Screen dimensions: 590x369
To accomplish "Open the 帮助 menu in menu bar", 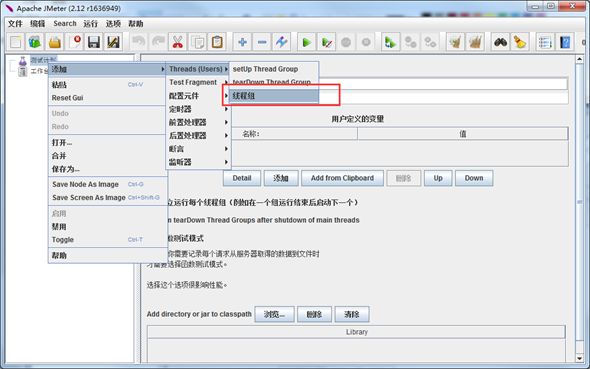I will click(x=135, y=24).
